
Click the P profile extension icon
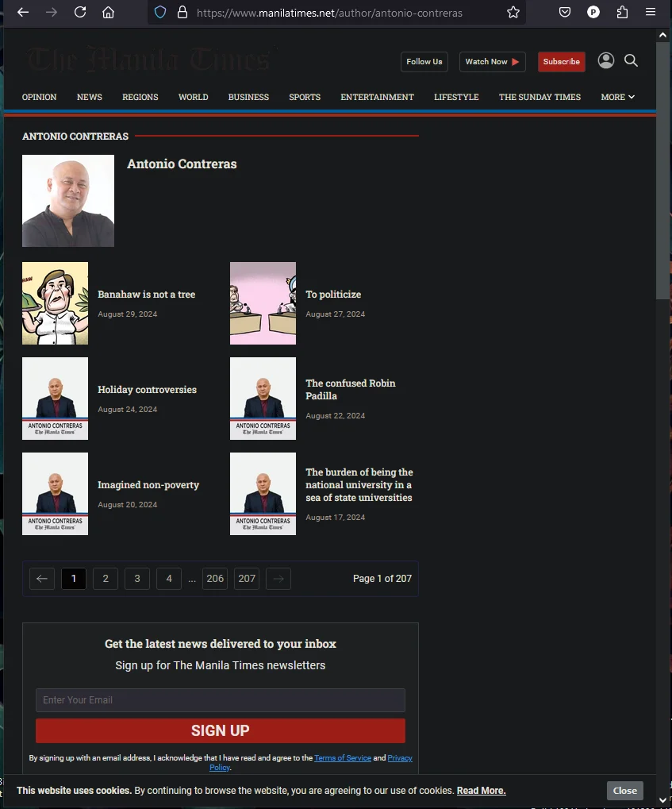tap(593, 12)
